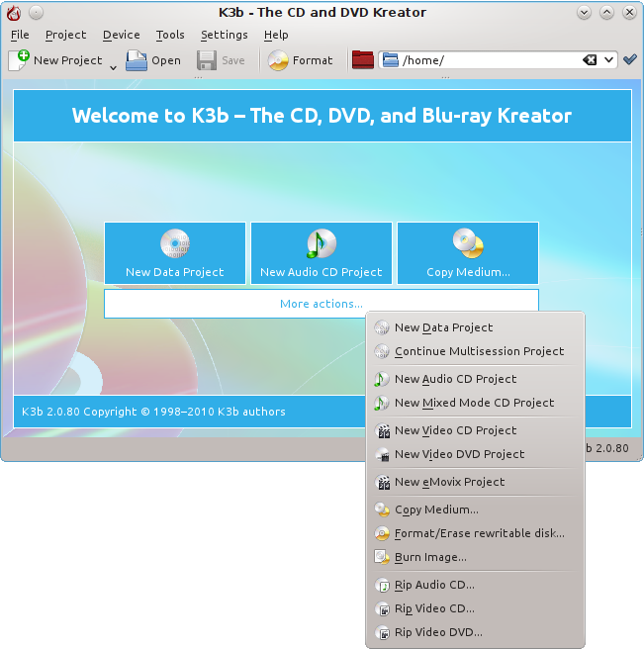Open the Settings menu
Screen dimensions: 644x649
click(225, 35)
